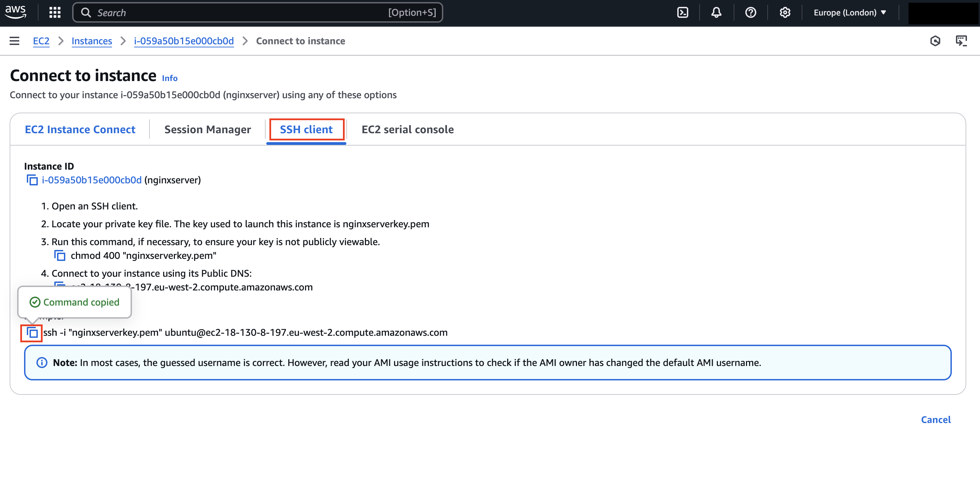Go to EC2 breadcrumb link
The width and height of the screenshot is (980, 504).
[x=41, y=41]
